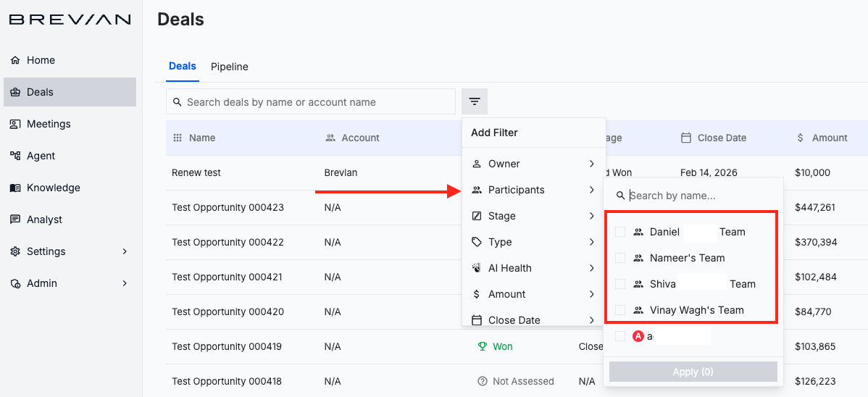868x397 pixels.
Task: Toggle the filter icon button
Action: (x=475, y=101)
